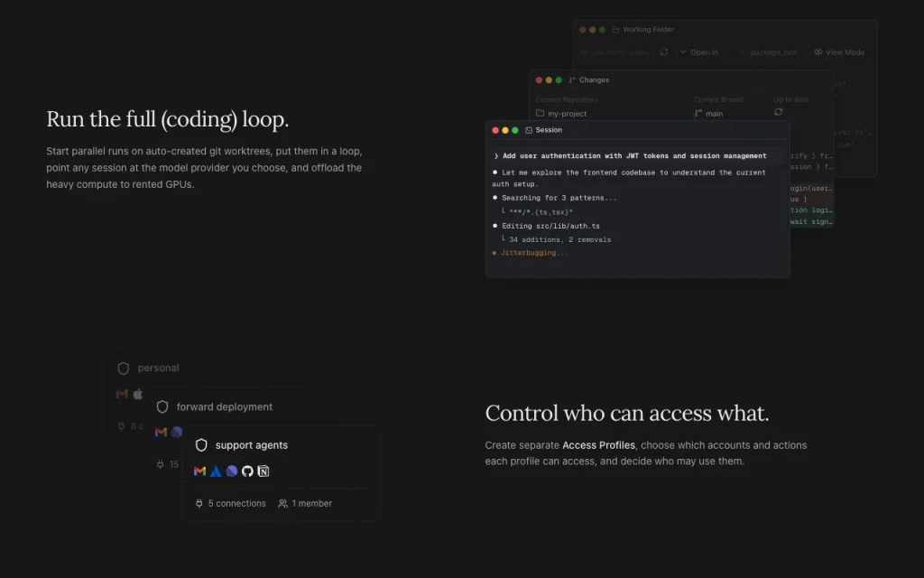Close the package.json tab in Working Folder

coord(742,52)
